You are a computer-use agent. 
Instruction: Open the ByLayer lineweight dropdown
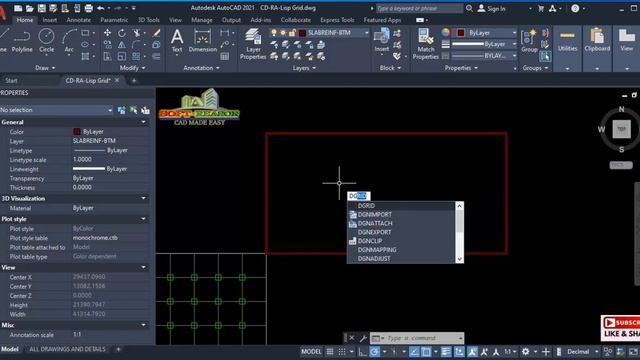click(514, 44)
